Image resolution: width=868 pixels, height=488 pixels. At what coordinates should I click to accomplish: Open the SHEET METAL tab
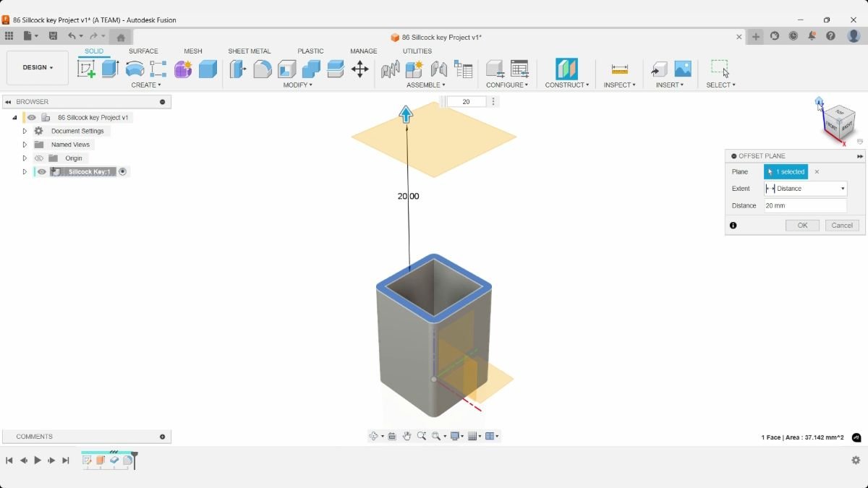250,51
